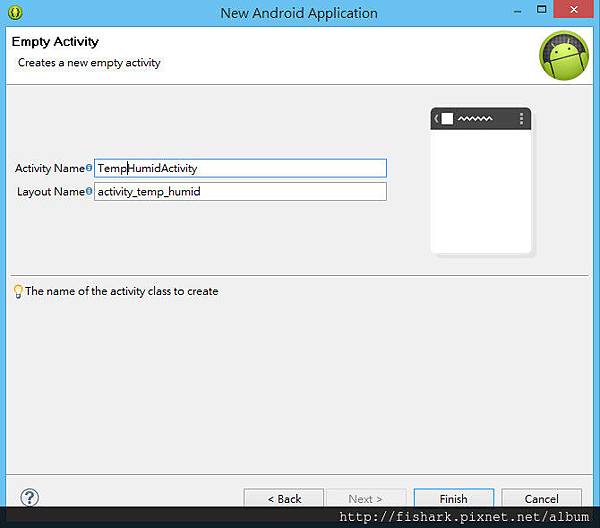Click into the Activity Name text field
Image resolution: width=600 pixels, height=528 pixels.
tap(240, 168)
